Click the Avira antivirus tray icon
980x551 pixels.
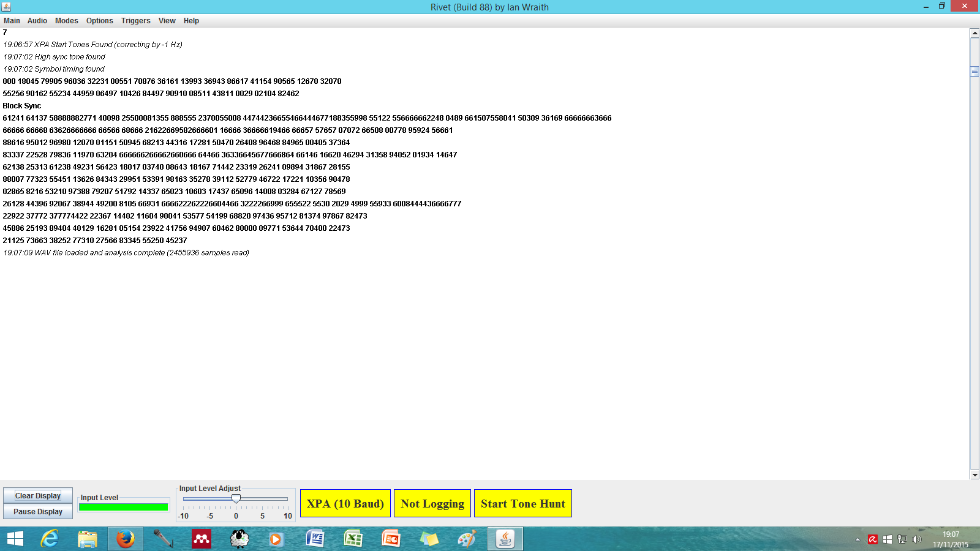tap(873, 539)
